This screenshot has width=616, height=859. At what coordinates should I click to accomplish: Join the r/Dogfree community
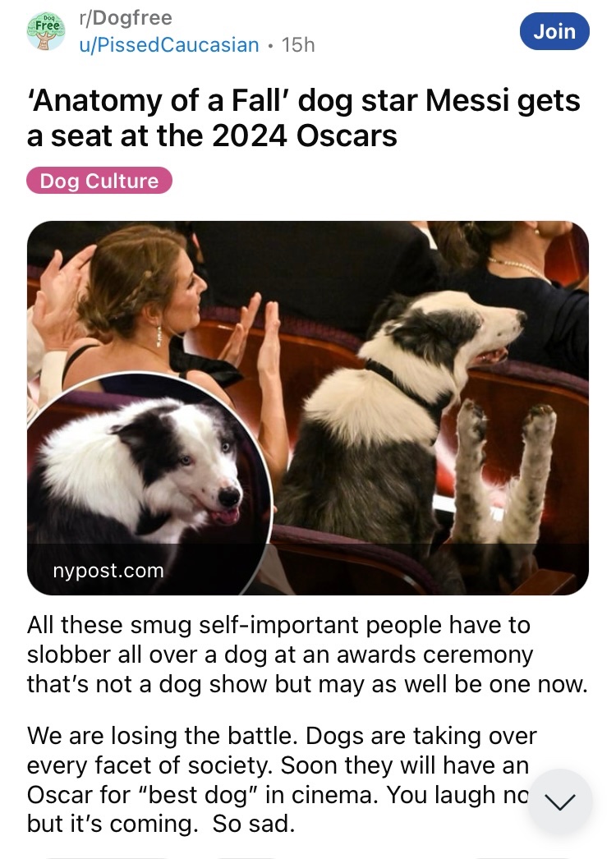(554, 31)
